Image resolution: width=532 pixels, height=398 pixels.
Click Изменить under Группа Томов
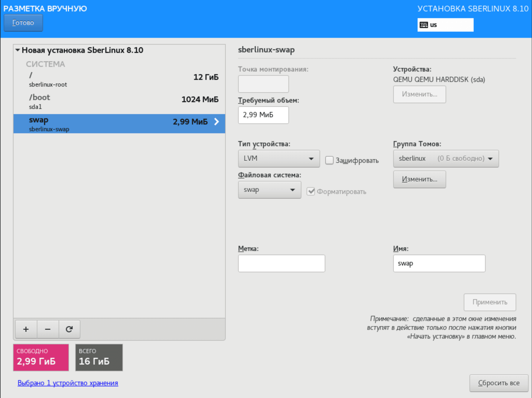[419, 179]
